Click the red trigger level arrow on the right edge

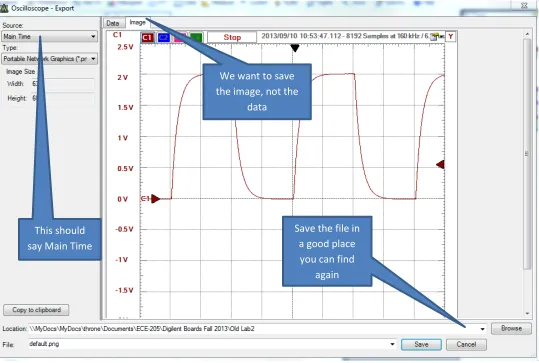[440, 165]
